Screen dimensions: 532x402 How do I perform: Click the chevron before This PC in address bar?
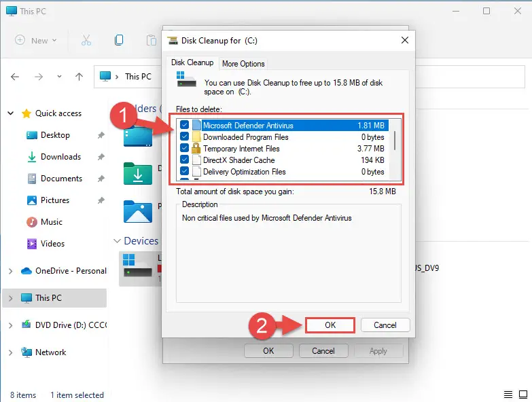pyautogui.click(x=117, y=77)
